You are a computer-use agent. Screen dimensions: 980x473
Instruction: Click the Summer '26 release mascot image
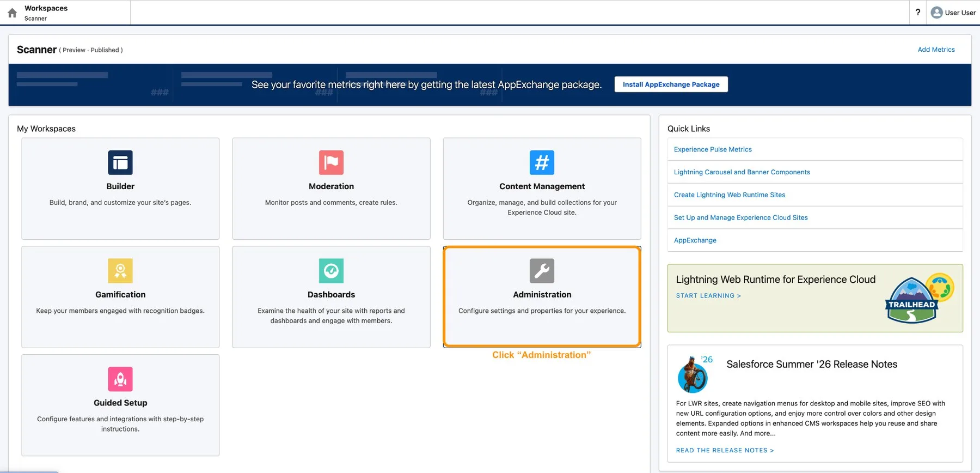point(695,374)
